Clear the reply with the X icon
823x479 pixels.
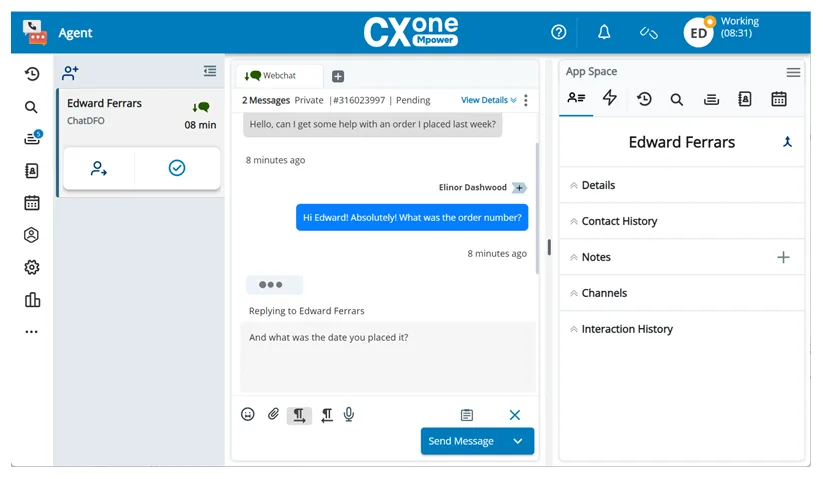pos(515,415)
